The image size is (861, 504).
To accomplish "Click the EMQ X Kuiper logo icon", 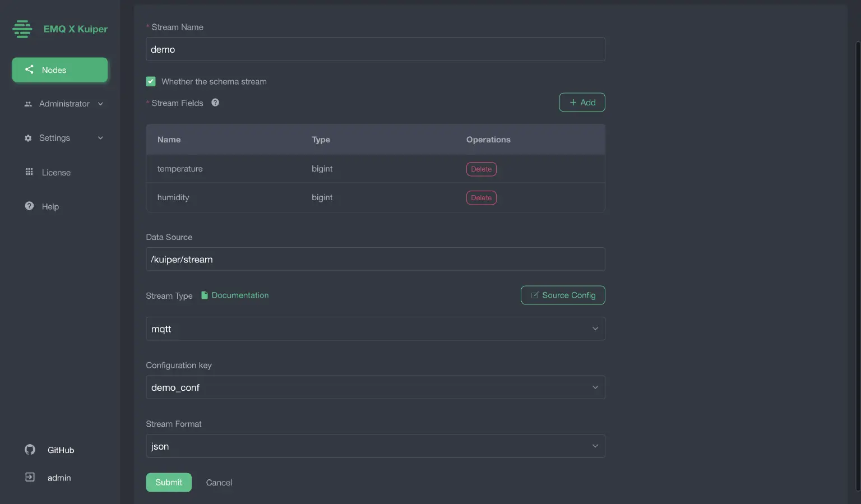I will pos(22,29).
